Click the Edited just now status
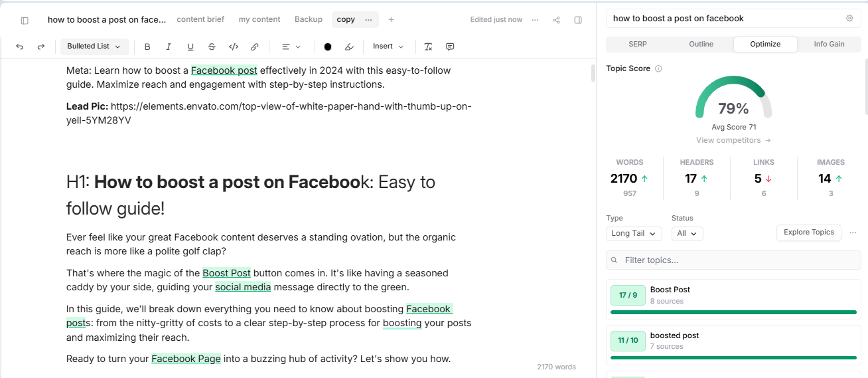Screen dimensions: 868x378 [496, 20]
